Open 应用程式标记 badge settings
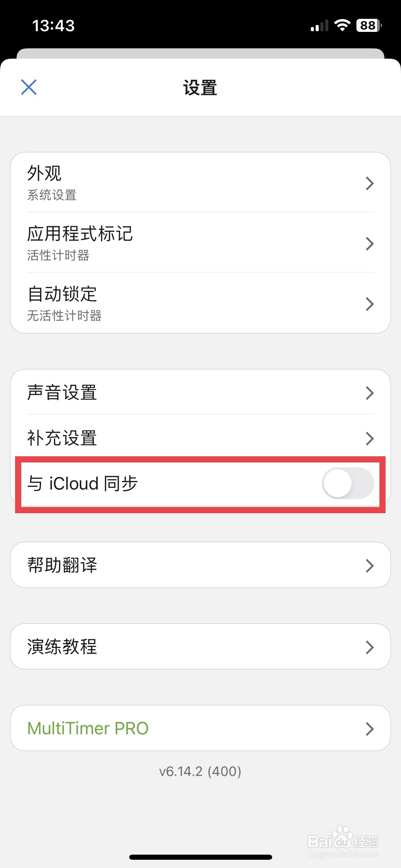Image resolution: width=401 pixels, height=868 pixels. [x=200, y=243]
